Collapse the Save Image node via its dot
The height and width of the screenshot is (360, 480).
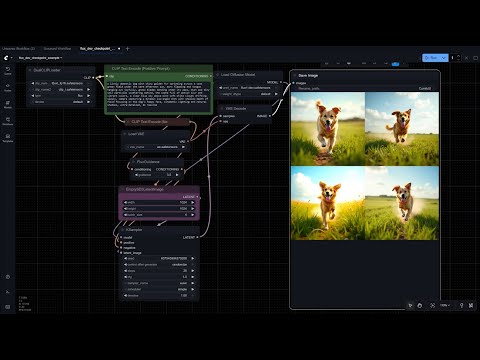(295, 75)
